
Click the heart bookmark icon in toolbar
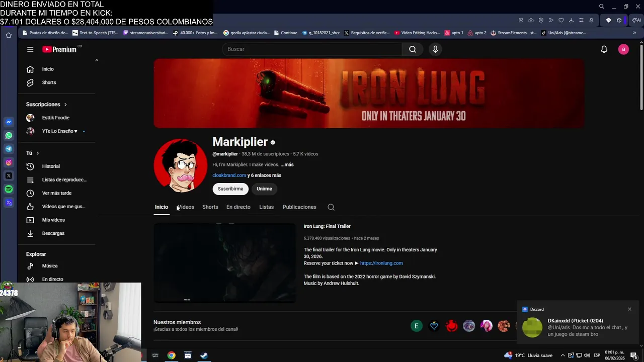(561, 20)
